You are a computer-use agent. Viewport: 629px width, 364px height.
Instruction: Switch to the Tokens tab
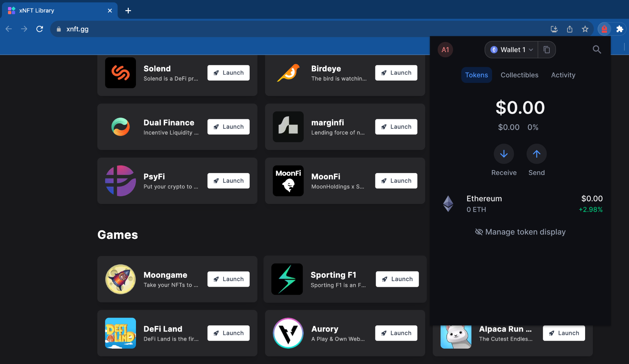click(x=476, y=75)
